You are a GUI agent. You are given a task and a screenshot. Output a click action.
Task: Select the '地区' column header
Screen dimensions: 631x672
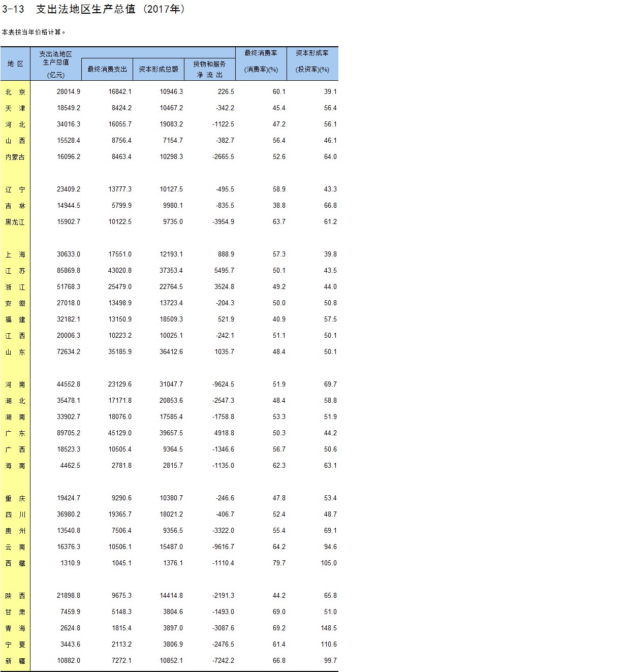[15, 64]
